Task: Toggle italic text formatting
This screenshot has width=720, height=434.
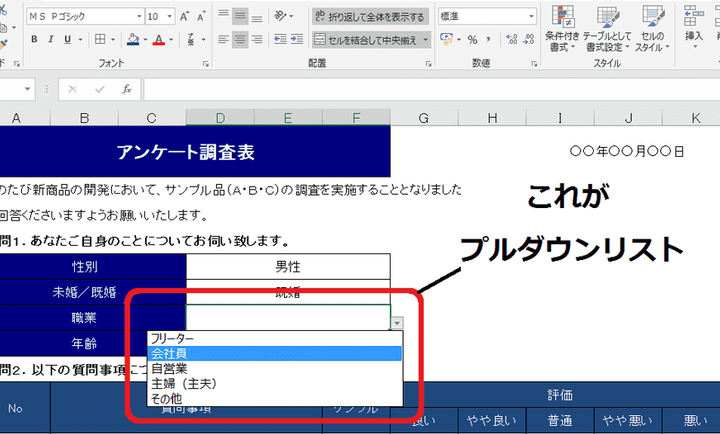Action: click(x=52, y=40)
